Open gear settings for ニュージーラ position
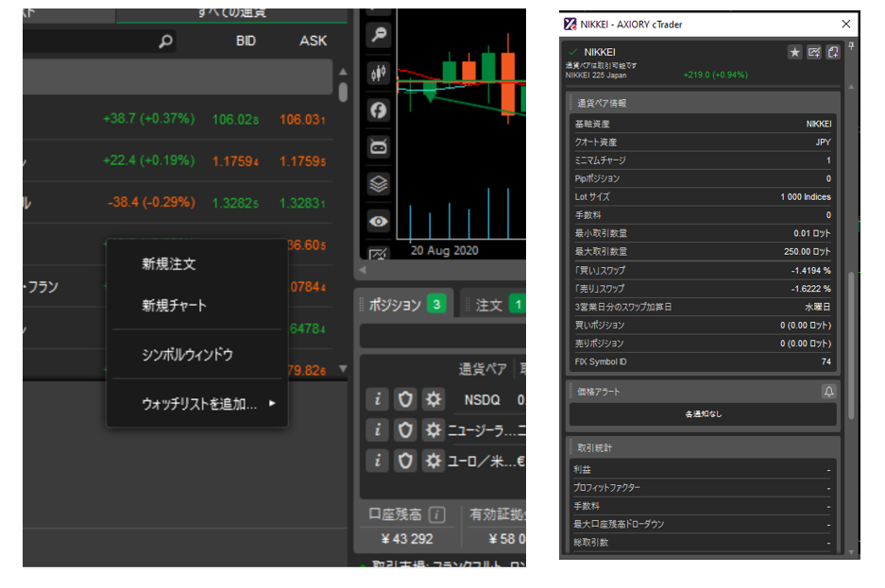 (433, 430)
